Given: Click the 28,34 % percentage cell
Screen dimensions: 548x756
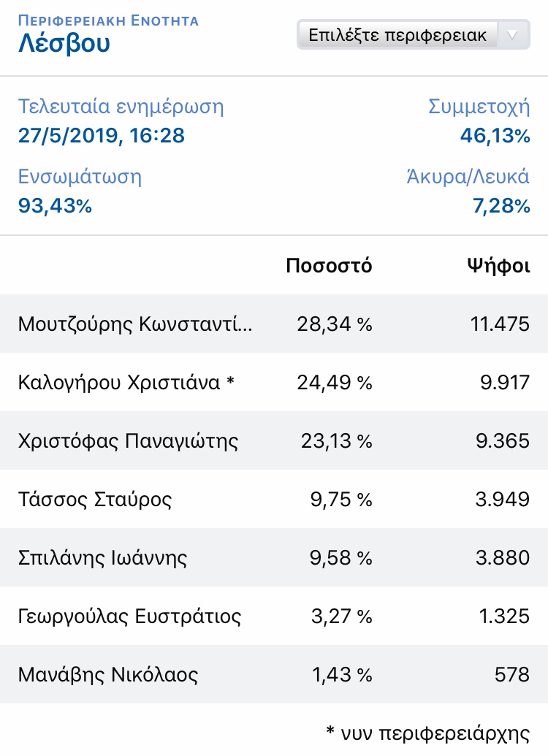Looking at the screenshot, I should (x=334, y=324).
